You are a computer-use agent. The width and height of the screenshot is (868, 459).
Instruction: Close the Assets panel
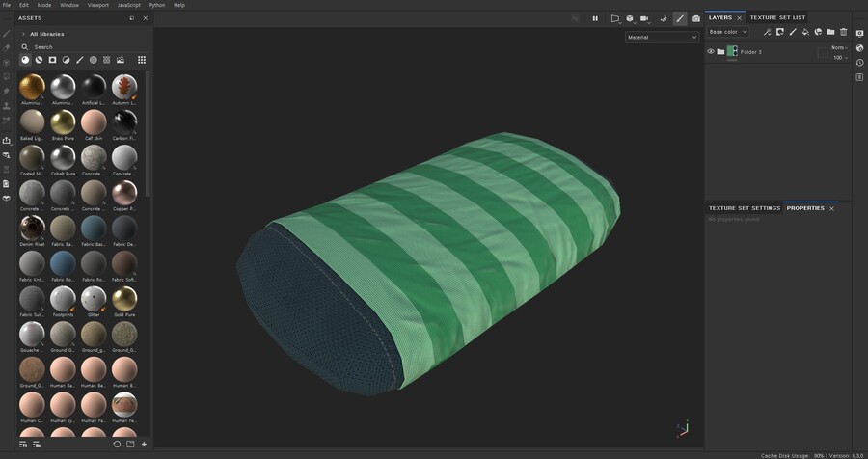[x=145, y=18]
